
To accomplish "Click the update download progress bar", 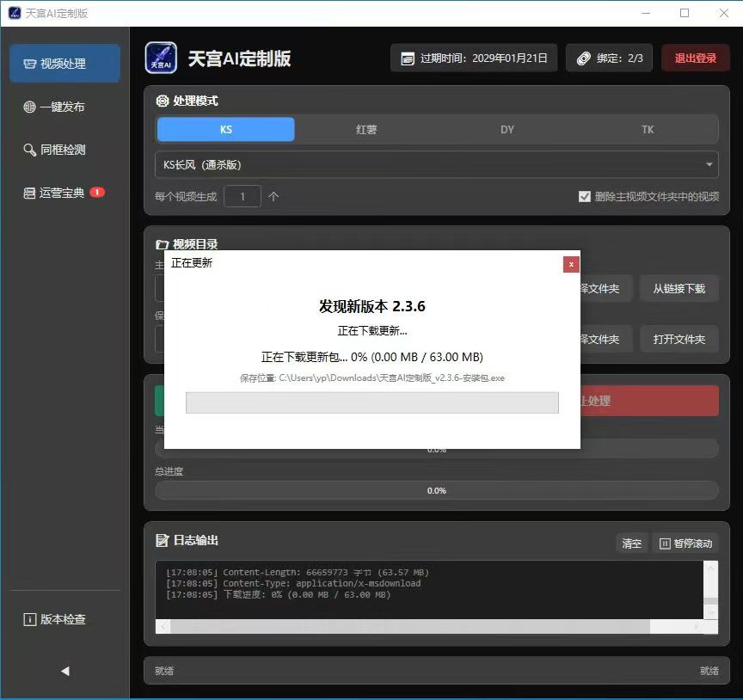I will click(x=372, y=402).
